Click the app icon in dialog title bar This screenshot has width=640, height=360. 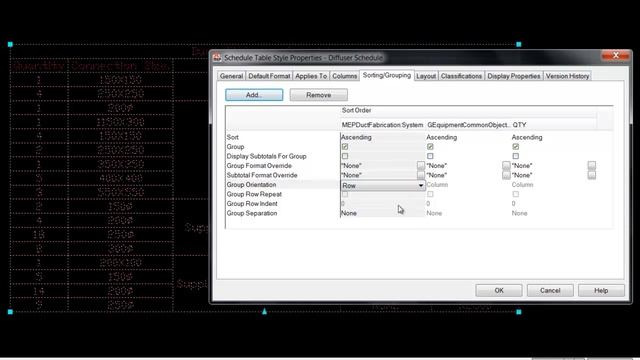pyautogui.click(x=217, y=58)
